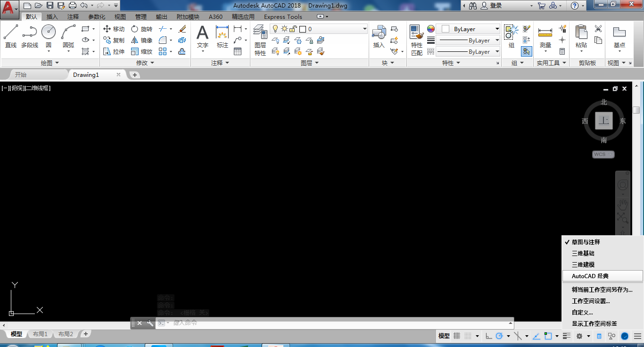Click the 特性匹配 (Match Properties) icon
The height and width of the screenshot is (347, 644).
coord(416,40)
